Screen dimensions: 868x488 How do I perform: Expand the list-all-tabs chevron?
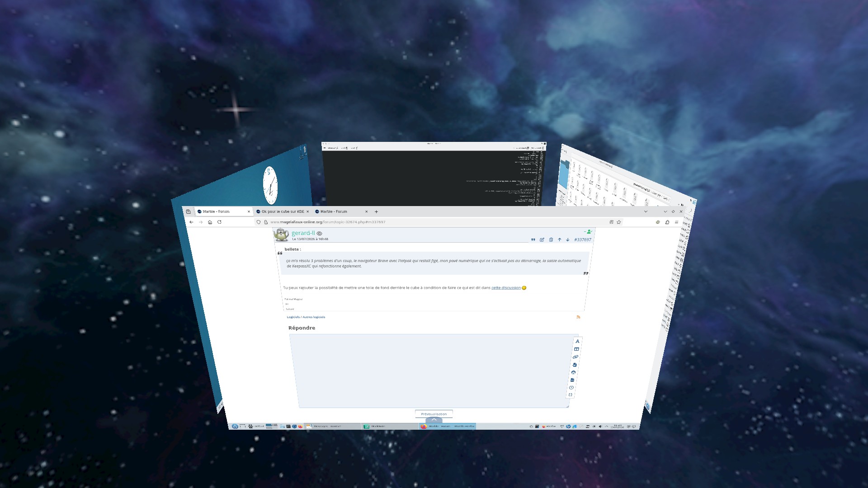click(x=646, y=211)
